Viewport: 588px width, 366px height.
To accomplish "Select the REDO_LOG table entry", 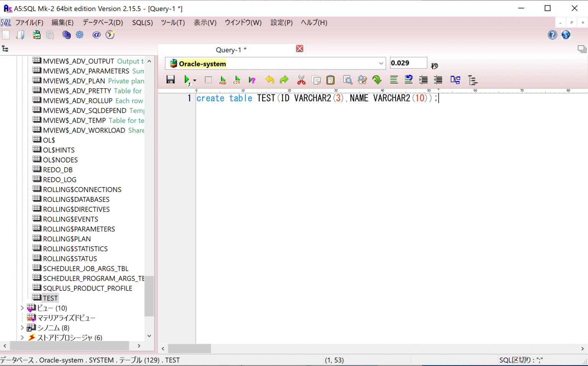I will coord(59,180).
